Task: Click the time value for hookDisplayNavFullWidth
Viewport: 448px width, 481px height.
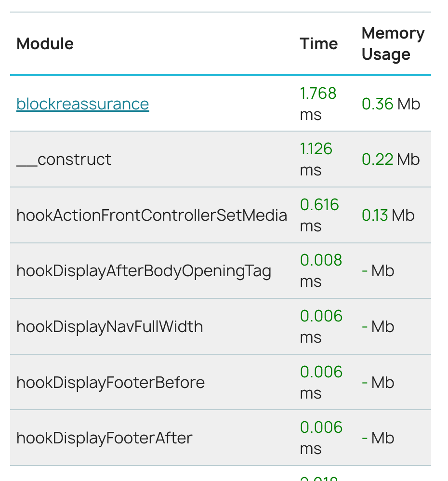Action: 321,326
